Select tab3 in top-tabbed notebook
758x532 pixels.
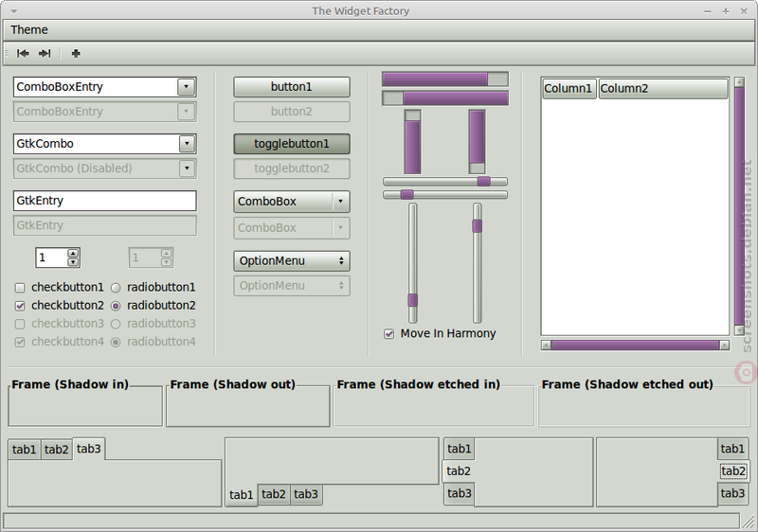point(89,449)
